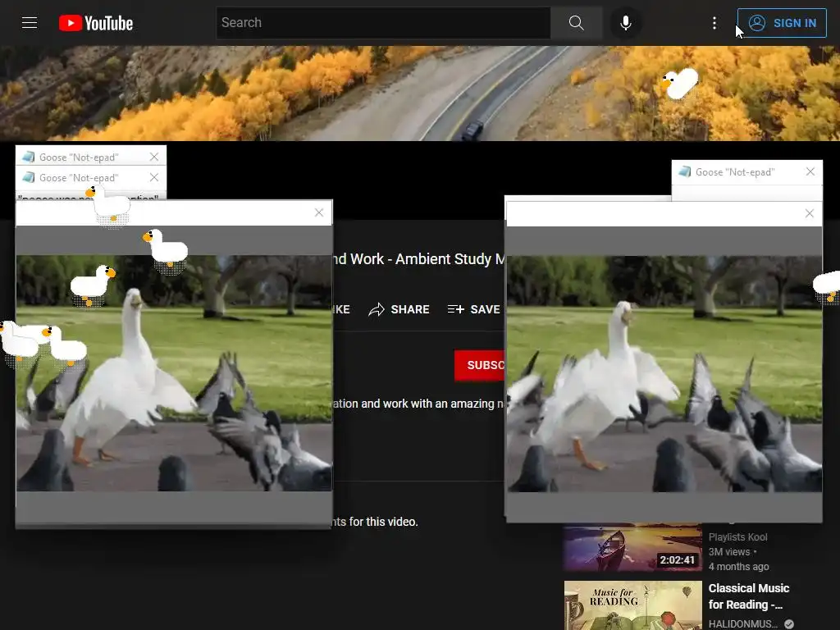
Task: Click the SHARE button under the video
Action: click(x=399, y=309)
